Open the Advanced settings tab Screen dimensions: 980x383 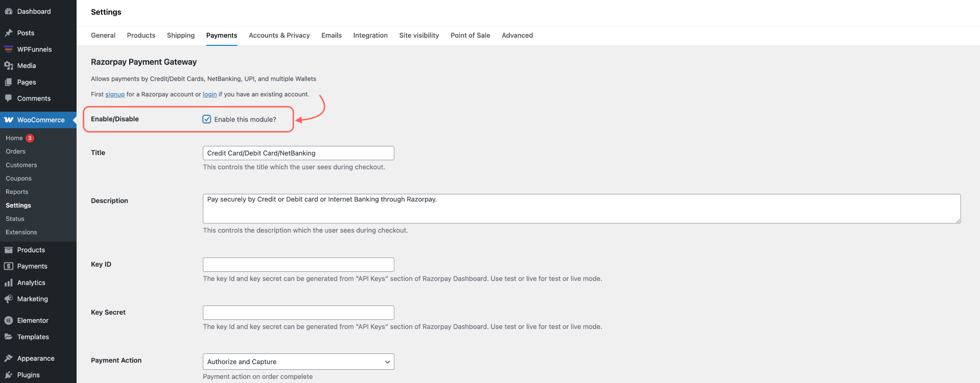click(517, 35)
